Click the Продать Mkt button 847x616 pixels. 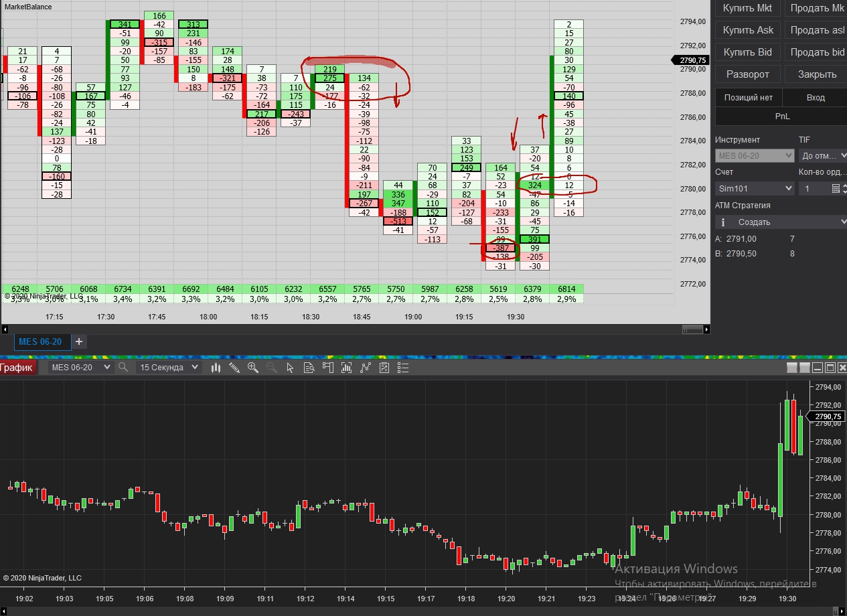[816, 9]
